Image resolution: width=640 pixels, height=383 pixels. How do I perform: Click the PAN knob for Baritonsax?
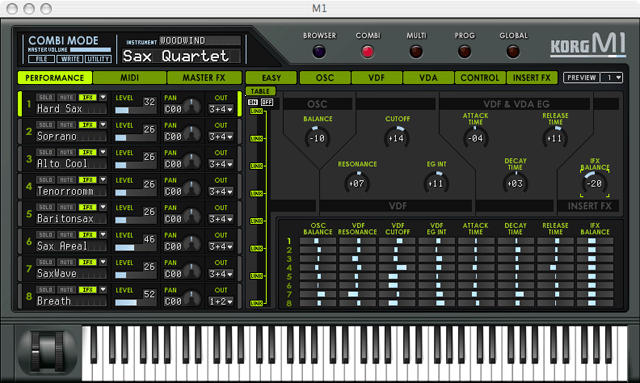192,216
